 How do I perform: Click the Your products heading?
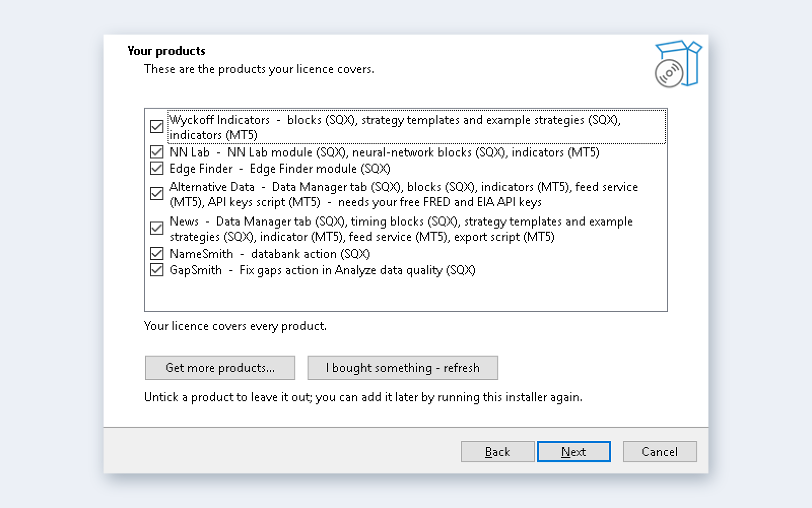point(166,51)
